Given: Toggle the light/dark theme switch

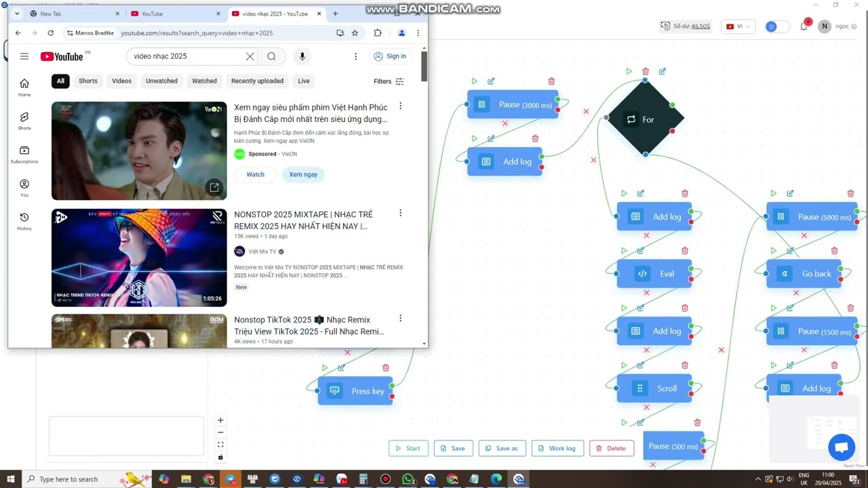Looking at the screenshot, I should (x=776, y=26).
